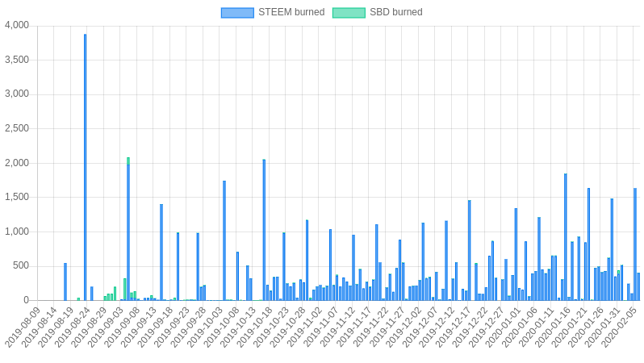Click the 2019-08-24 date label
The height and width of the screenshot is (363, 644).
click(x=72, y=327)
